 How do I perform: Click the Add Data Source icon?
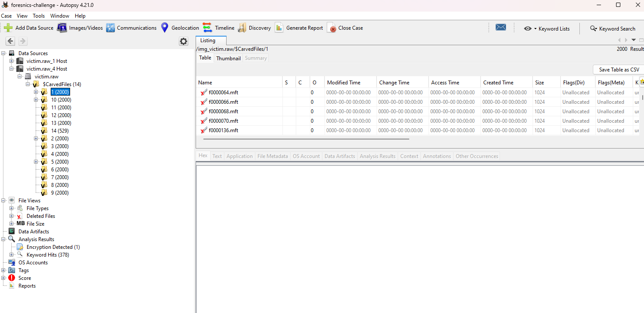tap(8, 28)
